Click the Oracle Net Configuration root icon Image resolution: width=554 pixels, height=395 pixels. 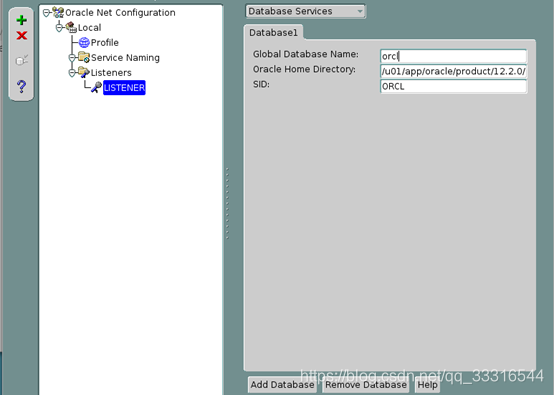58,13
